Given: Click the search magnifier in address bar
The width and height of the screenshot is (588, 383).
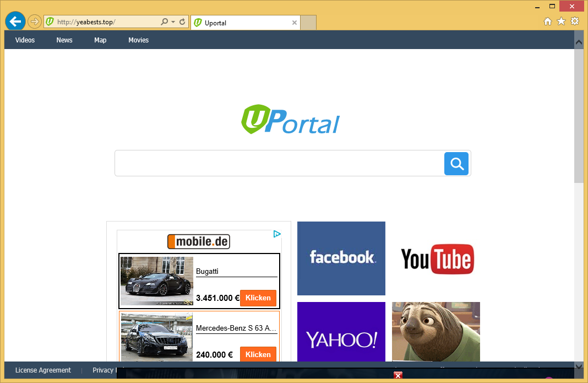Looking at the screenshot, I should point(164,22).
